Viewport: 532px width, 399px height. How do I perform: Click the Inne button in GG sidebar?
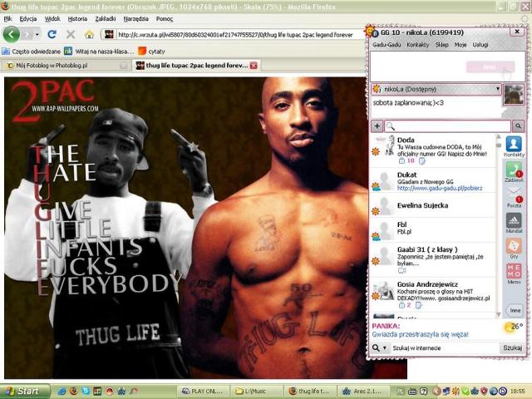(x=515, y=310)
